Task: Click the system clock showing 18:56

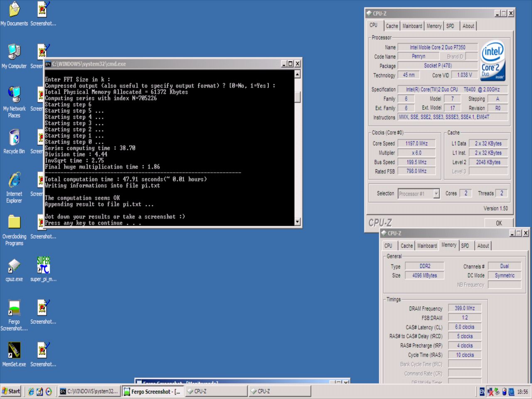Action: [522, 392]
